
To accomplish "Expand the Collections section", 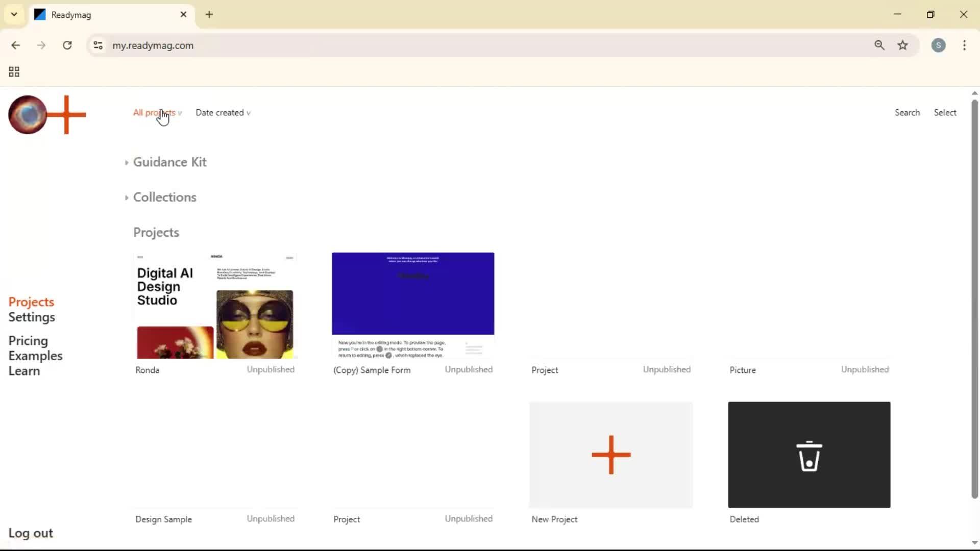I will click(164, 197).
